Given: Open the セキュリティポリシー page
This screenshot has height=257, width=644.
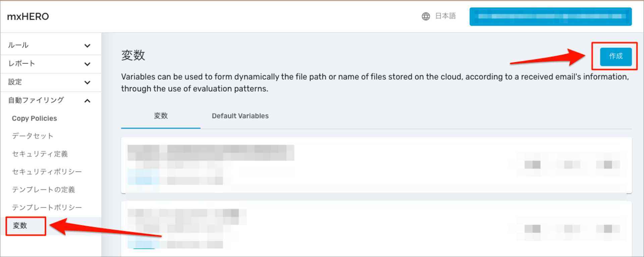Looking at the screenshot, I should [x=47, y=172].
